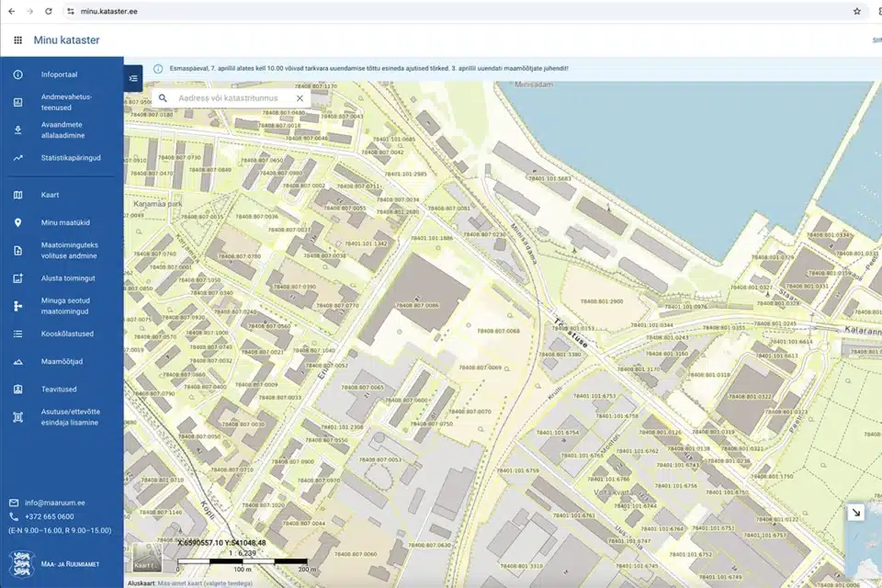The height and width of the screenshot is (588, 882).
Task: Click the map scale 1 : 6,239 text
Action: [243, 553]
